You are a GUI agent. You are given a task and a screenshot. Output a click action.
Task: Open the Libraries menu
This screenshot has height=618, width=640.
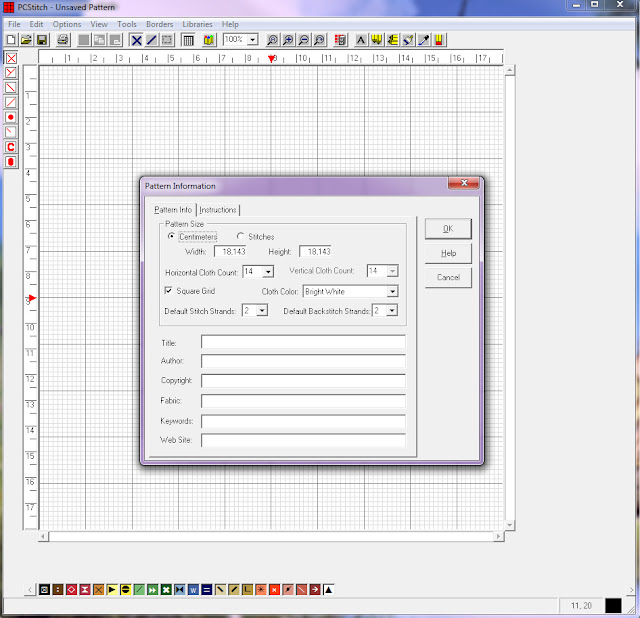coord(198,24)
